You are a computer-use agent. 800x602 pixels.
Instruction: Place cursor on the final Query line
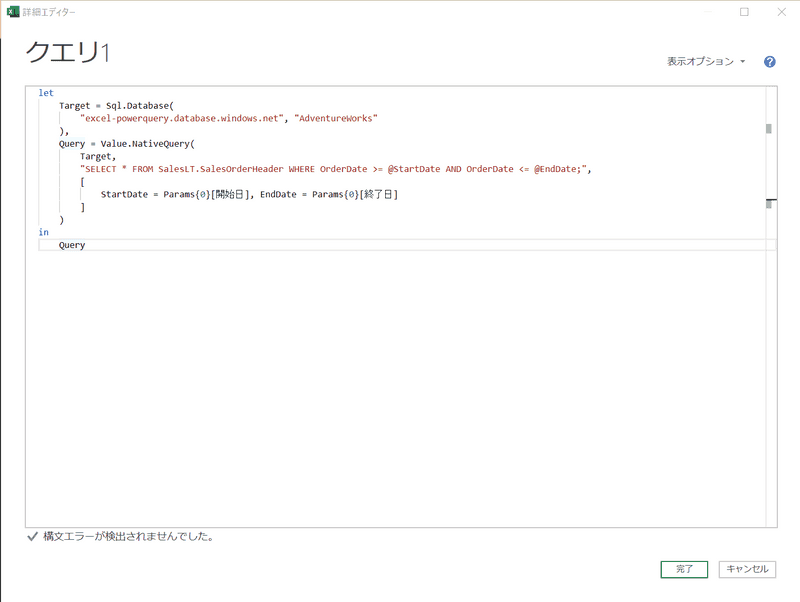pyautogui.click(x=72, y=245)
